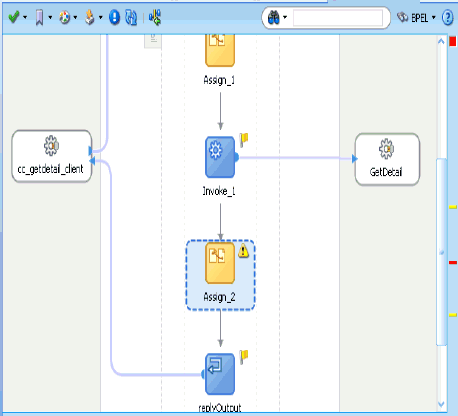Click the scroll down arrow of vertical scrollbar
The image size is (458, 416).
[441, 404]
